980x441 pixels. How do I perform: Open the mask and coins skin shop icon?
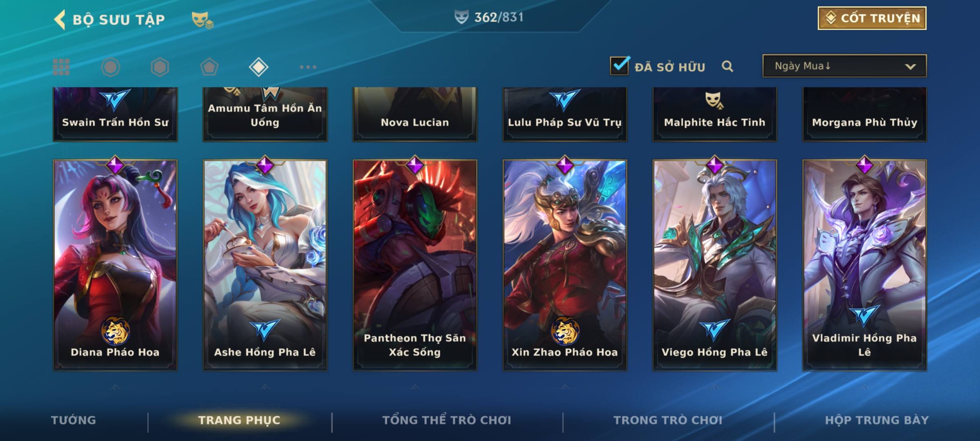203,20
